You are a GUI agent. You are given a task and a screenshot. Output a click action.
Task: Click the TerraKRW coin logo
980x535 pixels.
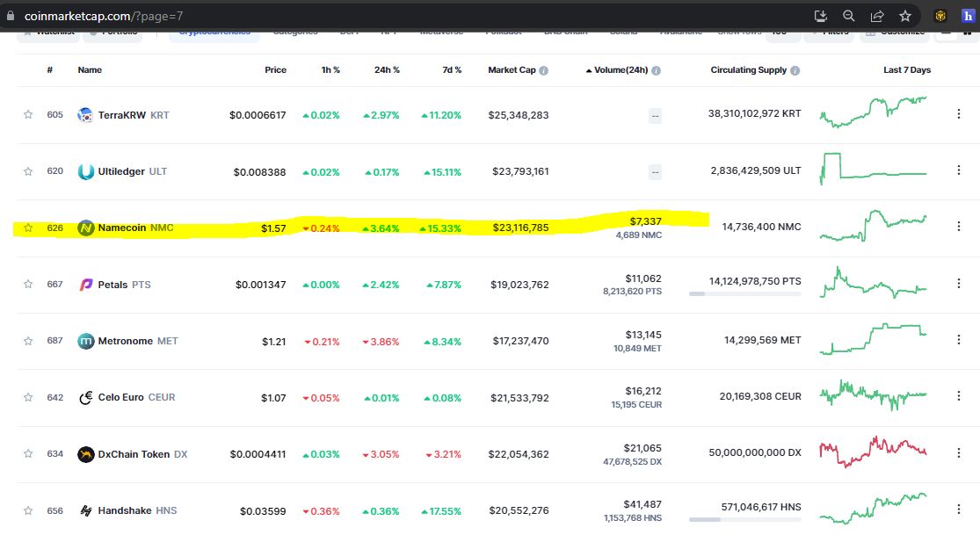pyautogui.click(x=85, y=115)
